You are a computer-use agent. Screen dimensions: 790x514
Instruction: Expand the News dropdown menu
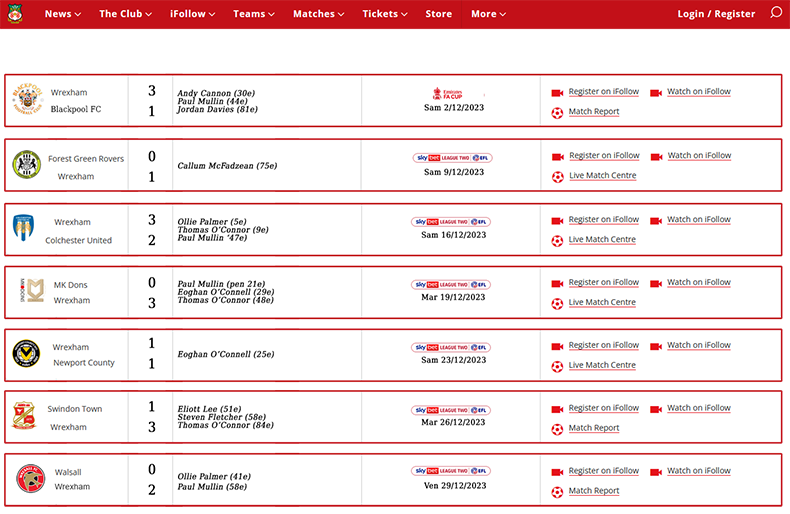pos(63,14)
